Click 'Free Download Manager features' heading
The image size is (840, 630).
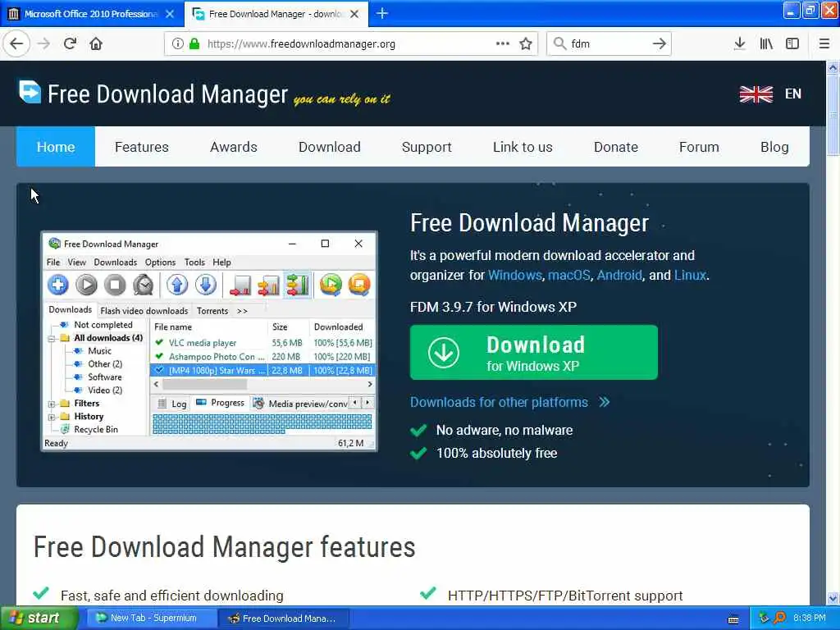point(225,547)
